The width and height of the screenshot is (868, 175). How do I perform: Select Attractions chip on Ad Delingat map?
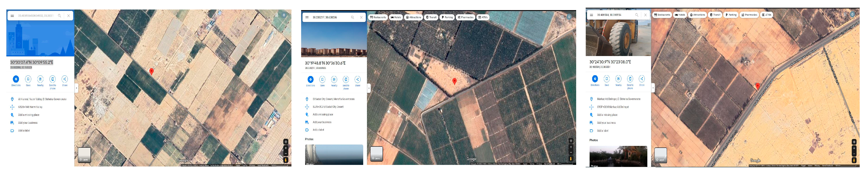(x=697, y=15)
